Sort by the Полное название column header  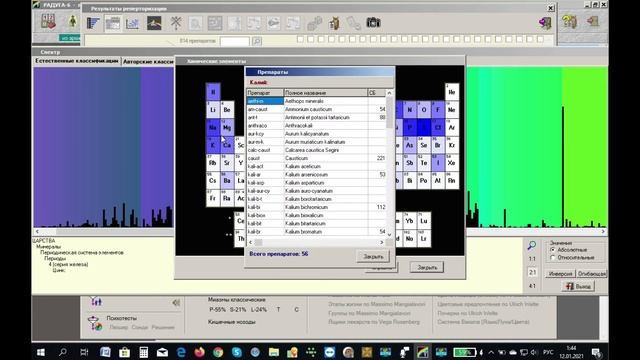click(x=326, y=93)
